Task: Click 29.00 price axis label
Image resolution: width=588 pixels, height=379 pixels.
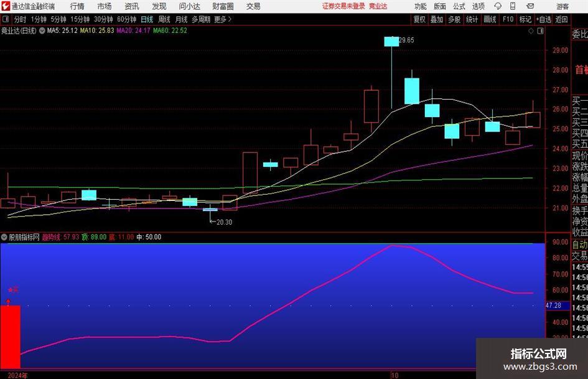Action: point(560,50)
